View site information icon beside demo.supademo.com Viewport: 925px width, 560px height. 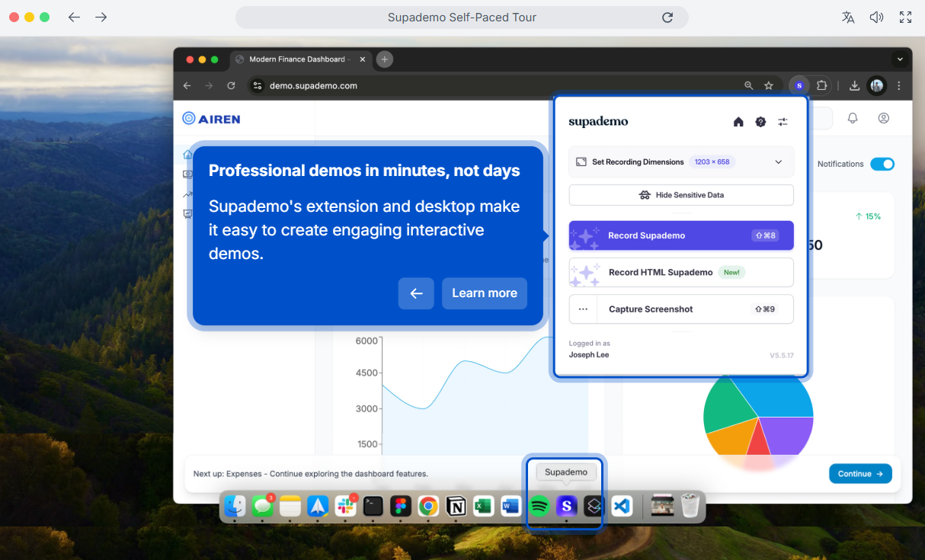pos(257,85)
